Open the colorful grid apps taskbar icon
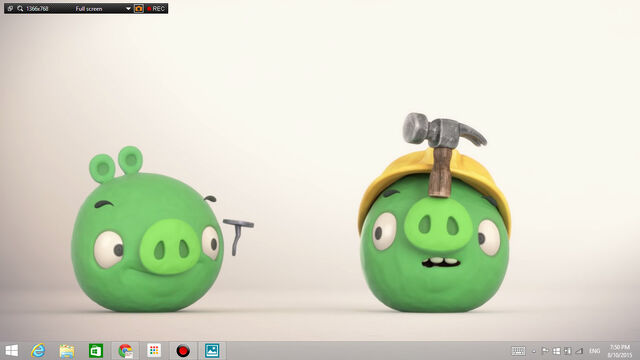 pos(154,350)
